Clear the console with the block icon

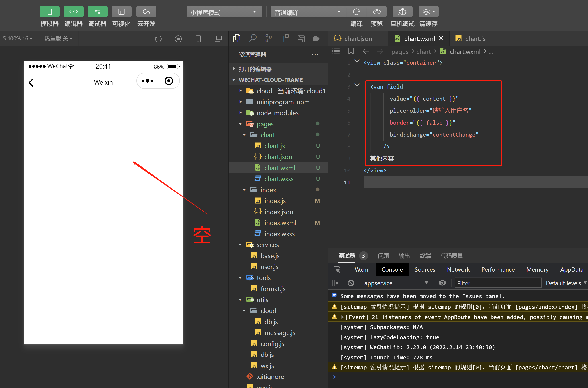(351, 283)
